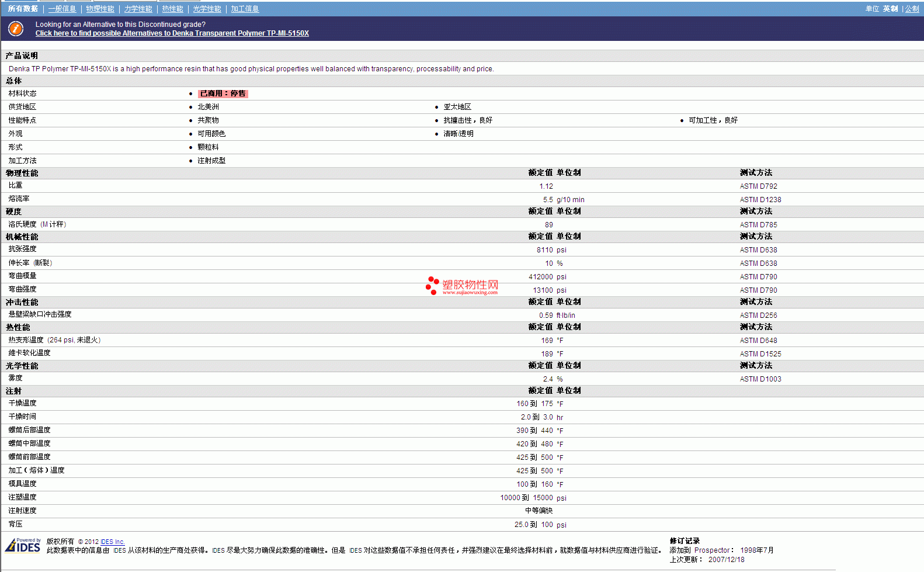Click the Powered by IDES logo
Screen dimensions: 924x572
[23, 546]
